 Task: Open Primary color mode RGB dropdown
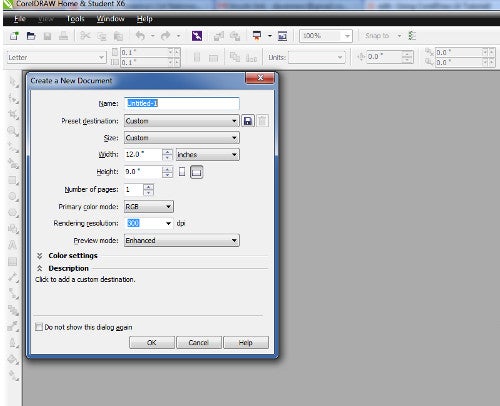pos(149,207)
